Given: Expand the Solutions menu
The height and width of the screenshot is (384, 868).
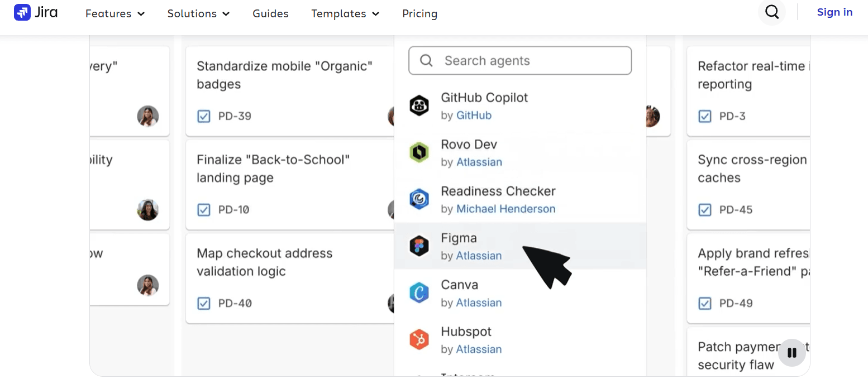Looking at the screenshot, I should coord(199,13).
